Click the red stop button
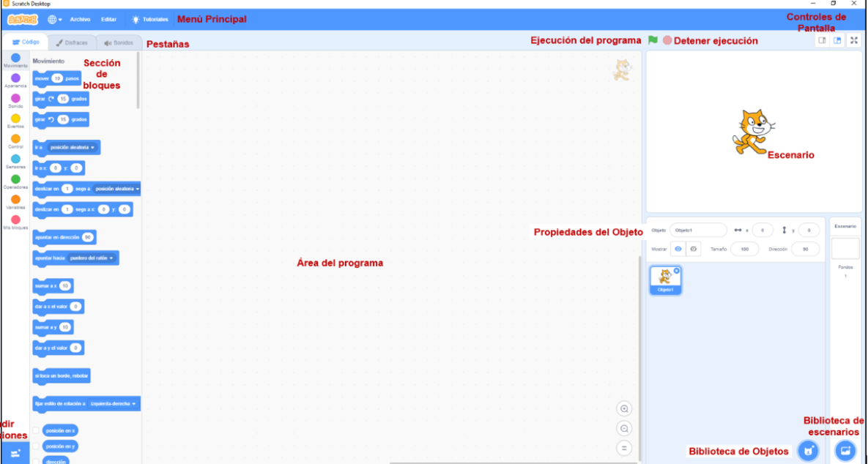Image resolution: width=868 pixels, height=464 pixels. pos(667,40)
